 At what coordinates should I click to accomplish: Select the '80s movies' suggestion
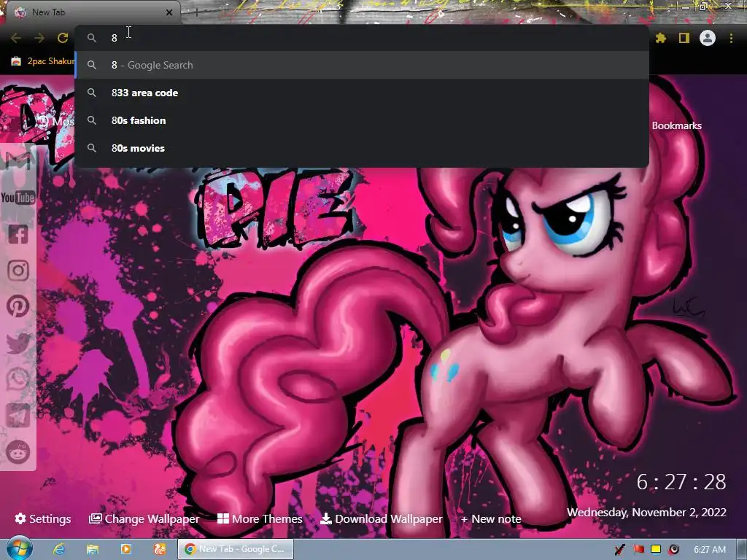coord(362,148)
